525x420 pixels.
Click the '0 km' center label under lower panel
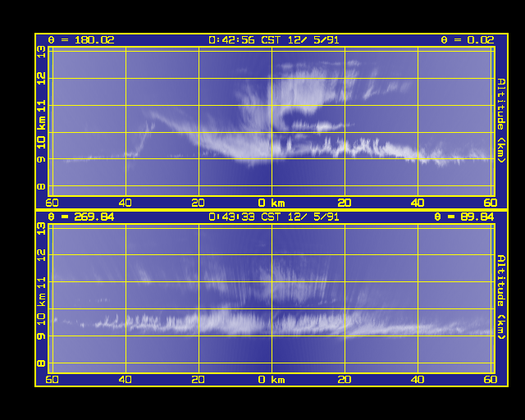click(272, 380)
